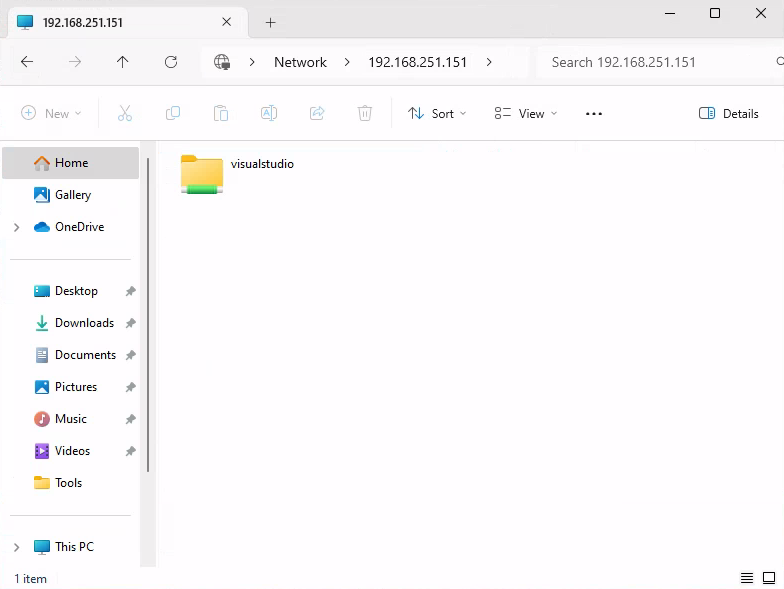The width and height of the screenshot is (784, 589).
Task: Click the pin icon next to Documents
Action: coord(130,355)
